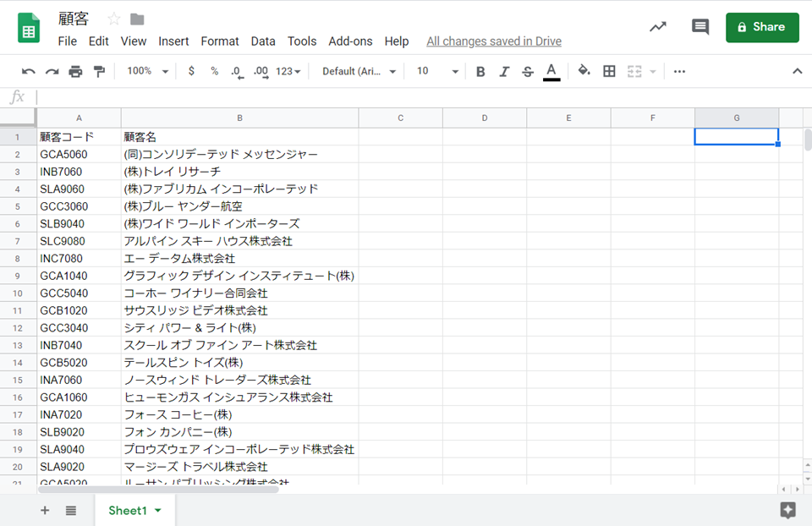Open the Default (Arial) font dropdown
The width and height of the screenshot is (812, 526).
(x=359, y=71)
